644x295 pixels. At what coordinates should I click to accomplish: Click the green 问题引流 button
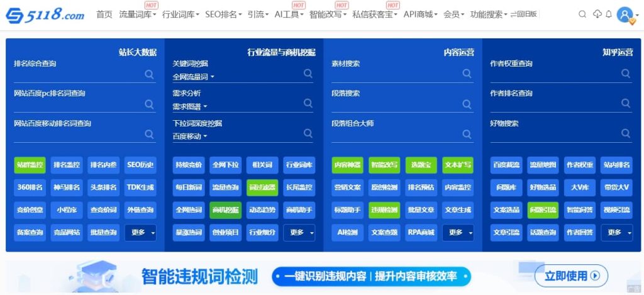pos(543,210)
